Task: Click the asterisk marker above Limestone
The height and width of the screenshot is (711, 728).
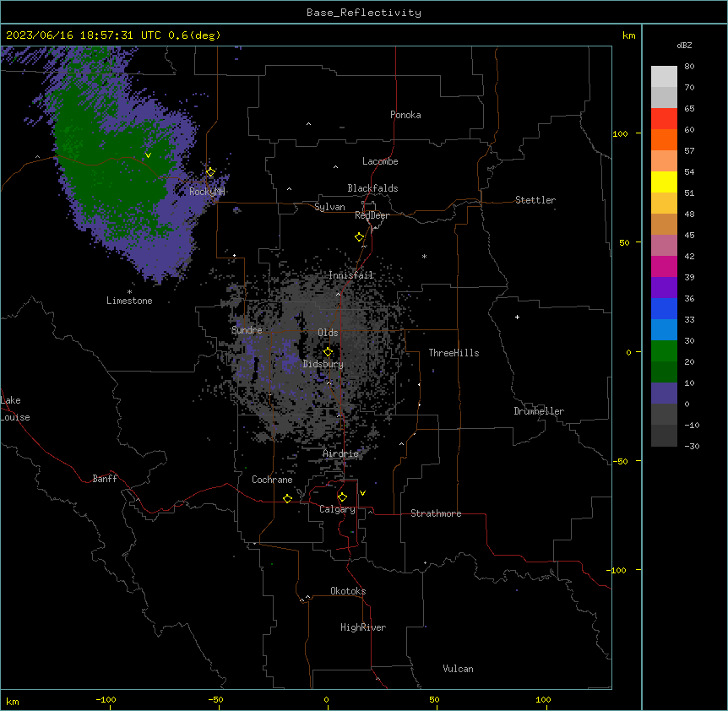Action: click(x=129, y=292)
